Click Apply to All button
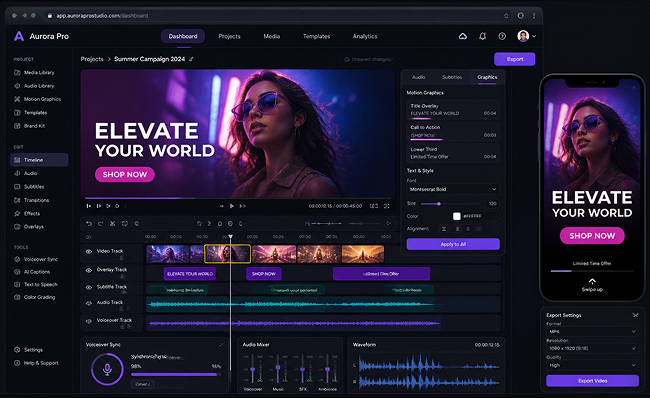The width and height of the screenshot is (650, 398). click(x=453, y=244)
